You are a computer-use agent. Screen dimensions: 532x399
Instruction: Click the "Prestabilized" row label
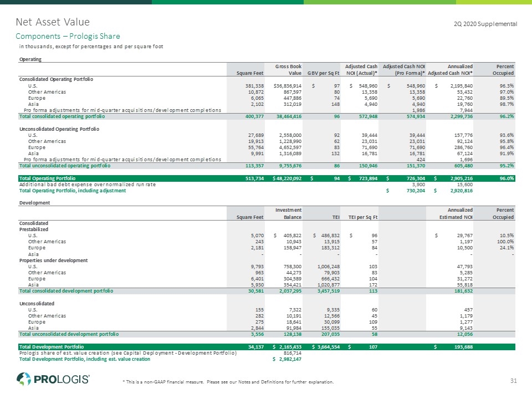coord(34,229)
